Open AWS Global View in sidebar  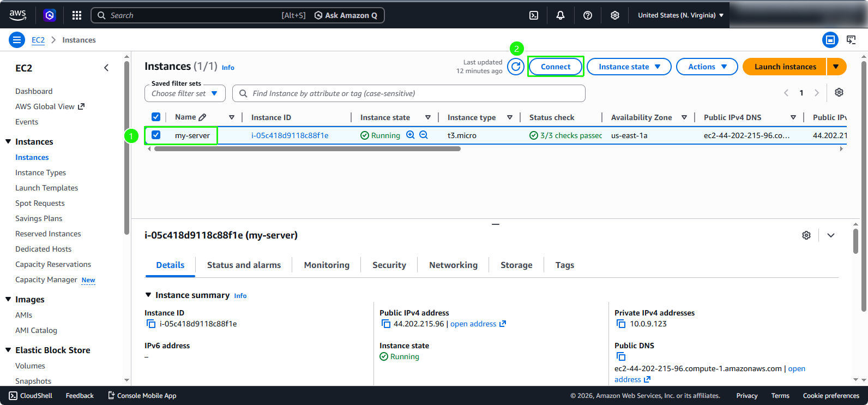click(50, 106)
